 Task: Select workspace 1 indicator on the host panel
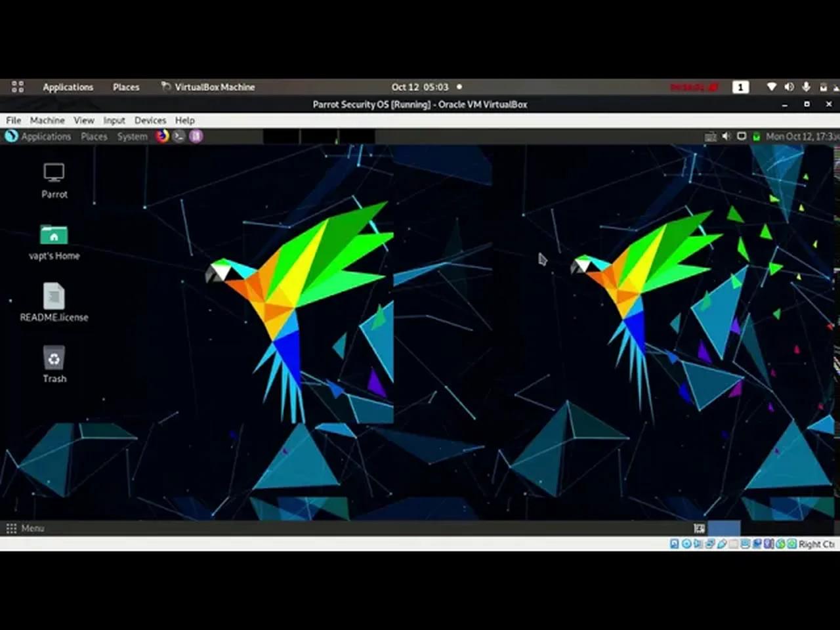740,87
